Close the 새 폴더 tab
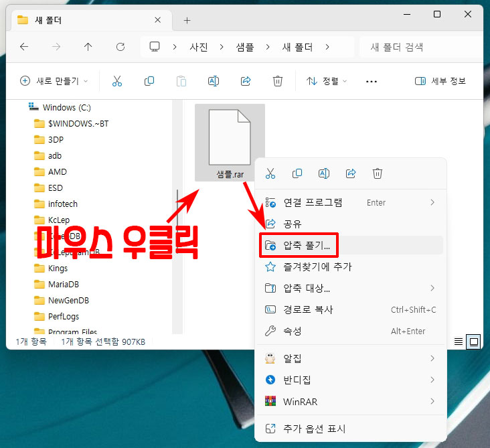The height and width of the screenshot is (448, 490). pos(158,20)
